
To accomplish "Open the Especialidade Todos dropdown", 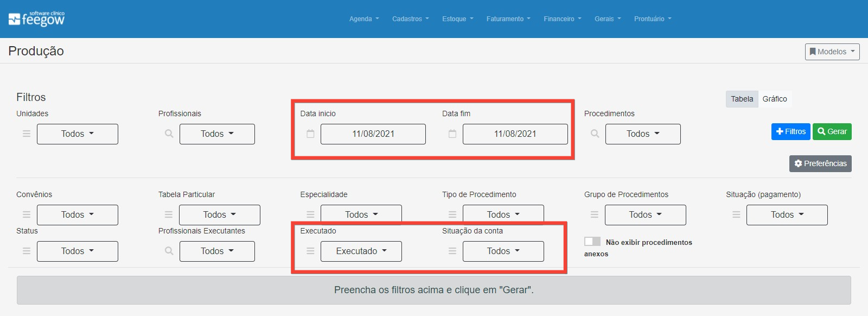I will click(x=361, y=215).
